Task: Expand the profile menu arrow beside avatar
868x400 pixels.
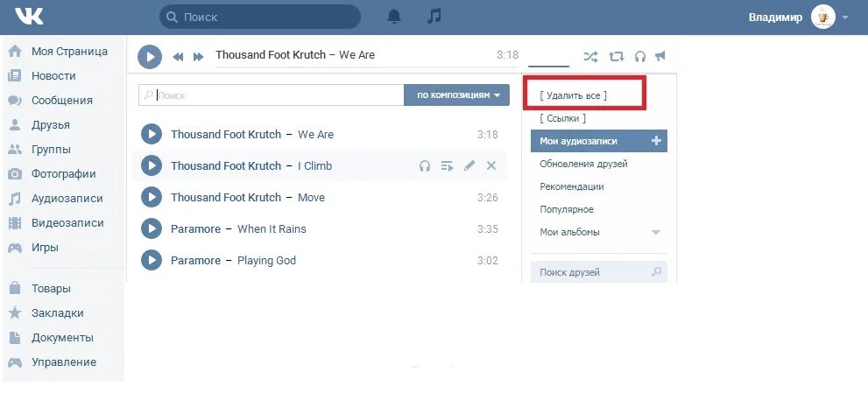Action: pyautogui.click(x=844, y=18)
